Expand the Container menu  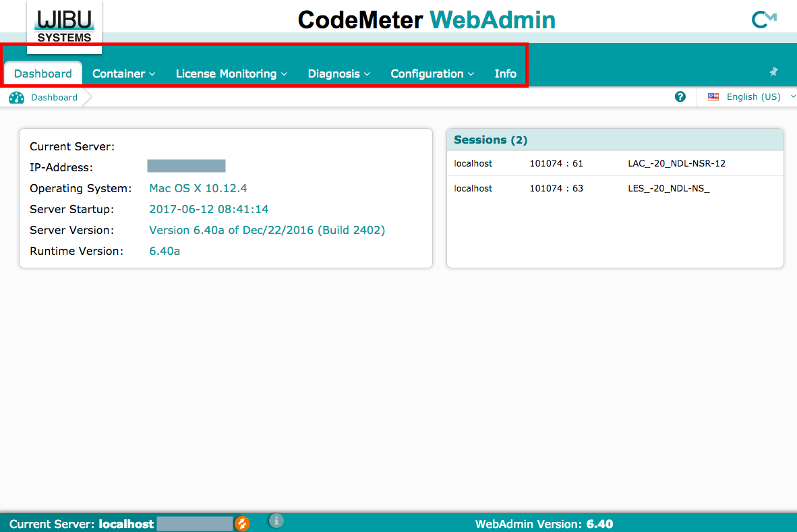point(123,73)
